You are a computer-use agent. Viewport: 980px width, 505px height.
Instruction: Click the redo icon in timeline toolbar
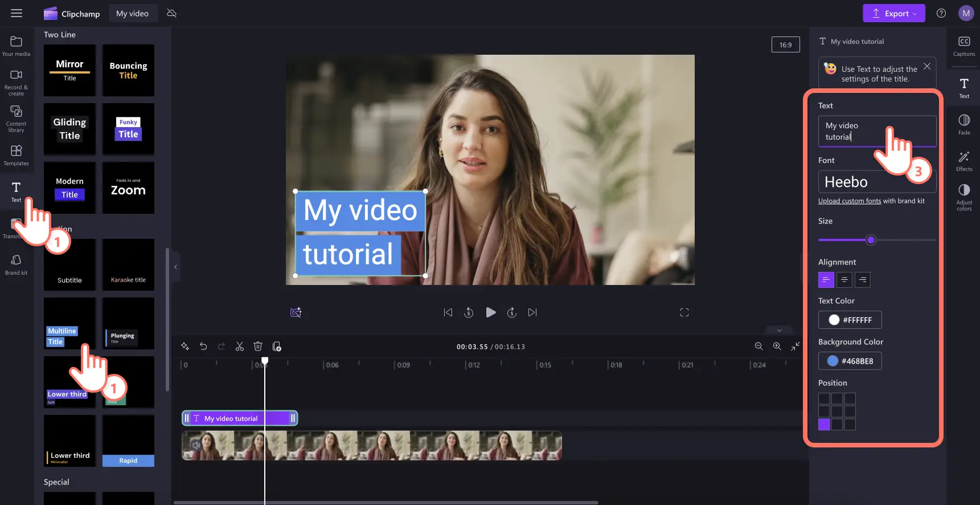(x=222, y=346)
